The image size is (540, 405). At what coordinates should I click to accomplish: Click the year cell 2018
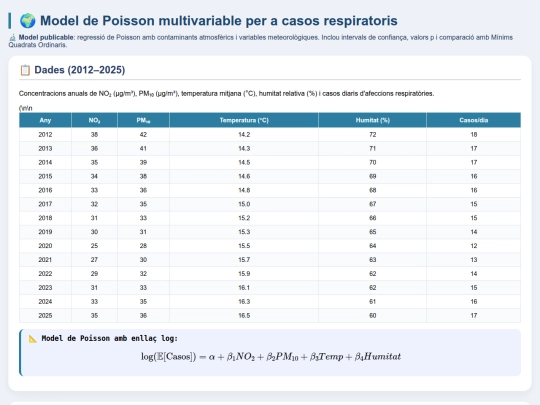(45, 218)
